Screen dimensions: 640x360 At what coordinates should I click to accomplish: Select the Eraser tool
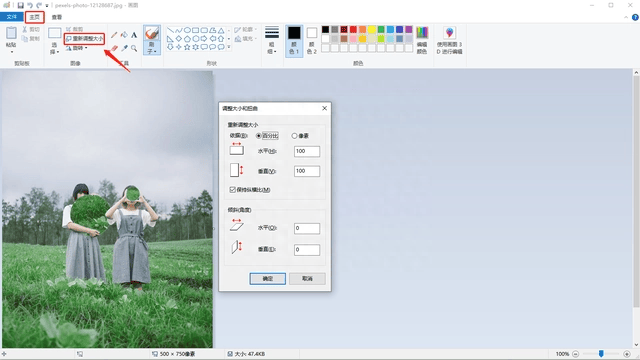point(114,48)
